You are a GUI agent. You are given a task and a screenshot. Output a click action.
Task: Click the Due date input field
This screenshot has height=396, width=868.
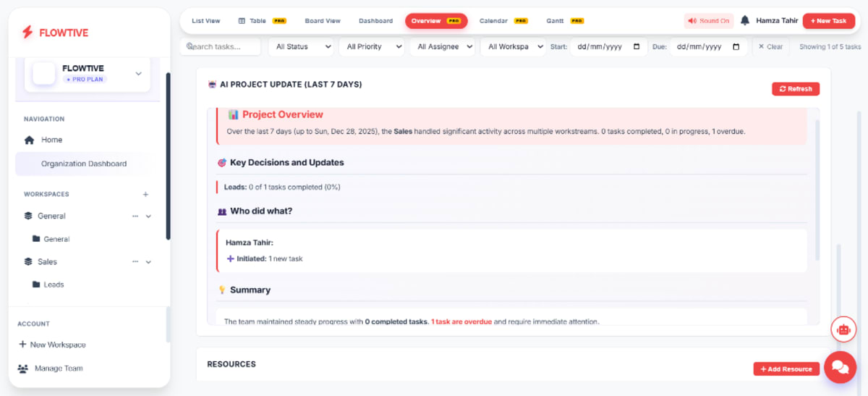(708, 46)
